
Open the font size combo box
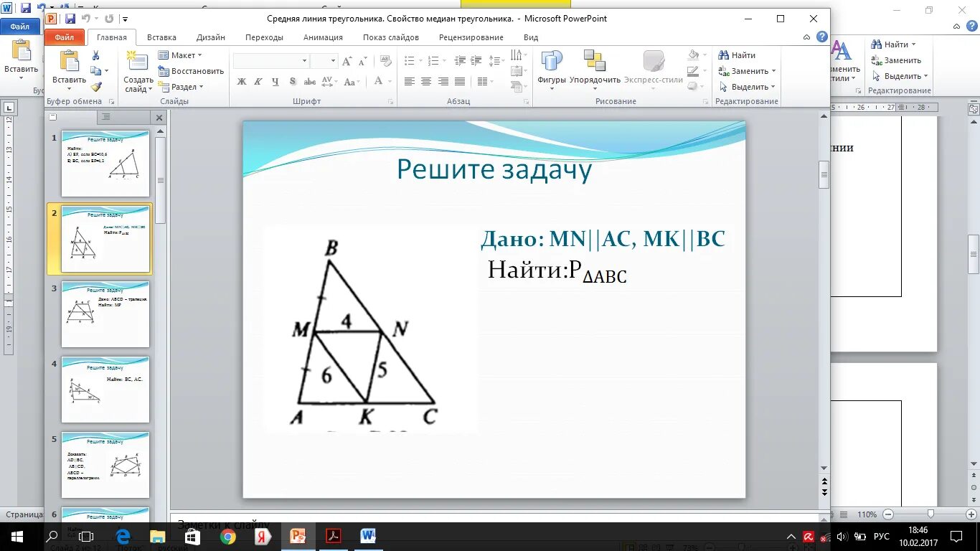coord(324,61)
